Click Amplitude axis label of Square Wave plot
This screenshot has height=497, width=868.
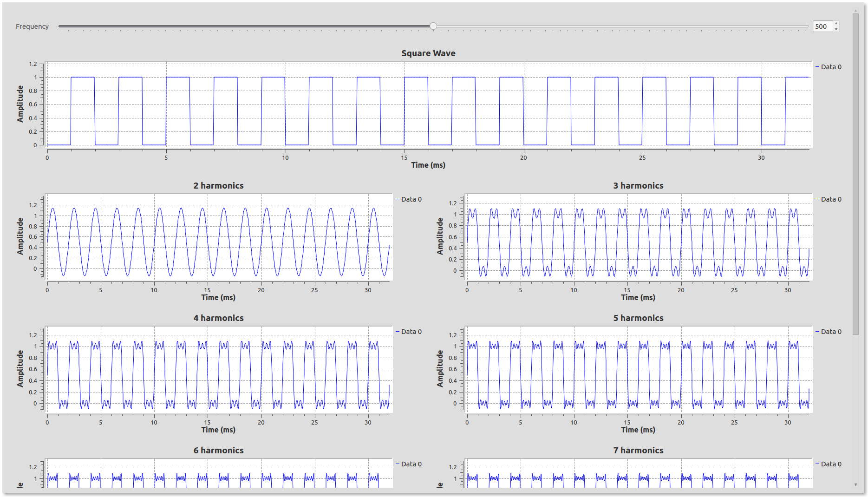(20, 104)
